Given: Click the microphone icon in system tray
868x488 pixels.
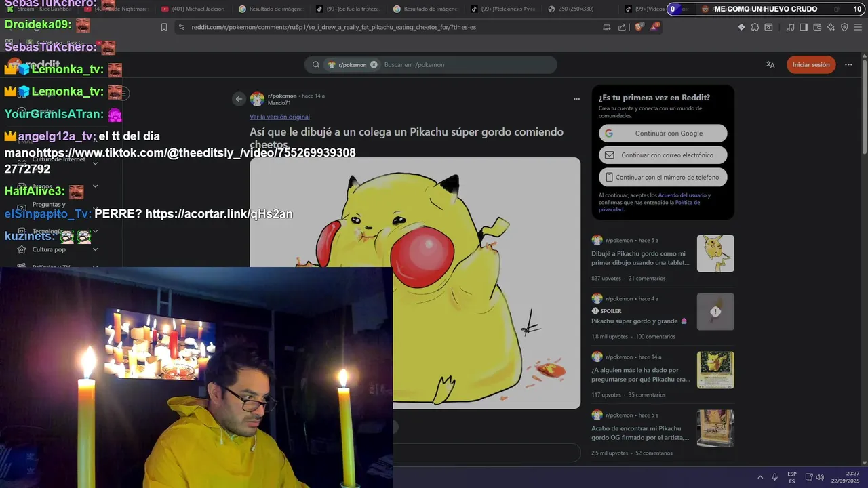Looking at the screenshot, I should coord(774,477).
